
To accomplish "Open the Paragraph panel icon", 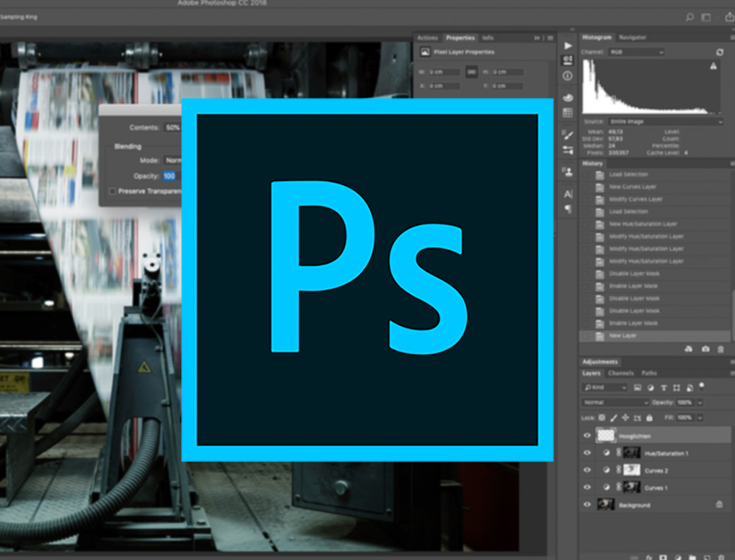I will click(568, 209).
